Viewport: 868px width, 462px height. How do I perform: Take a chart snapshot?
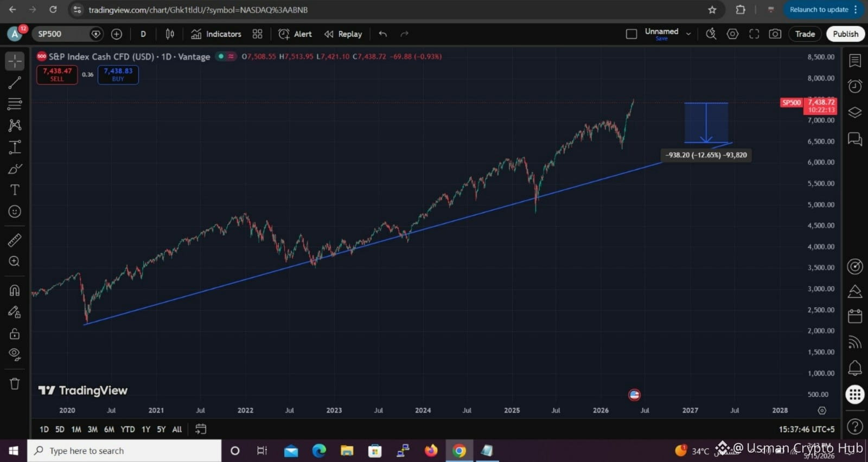click(775, 34)
